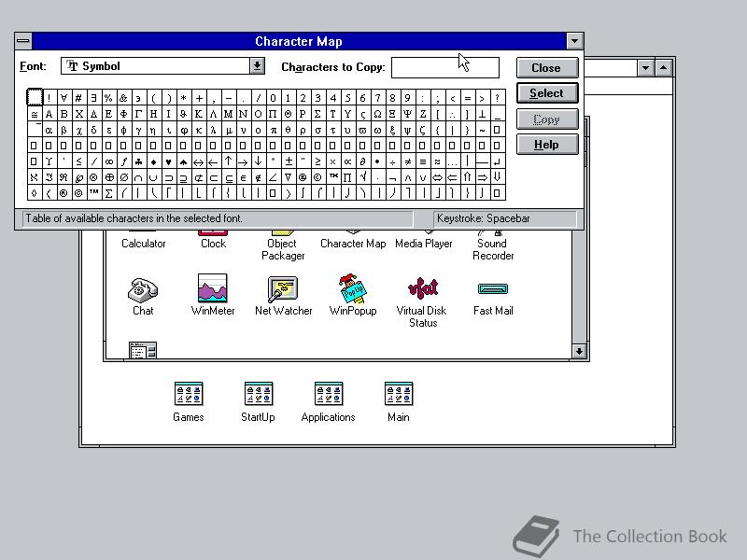Select the uppercase Omega character
The height and width of the screenshot is (560, 747).
(x=378, y=114)
